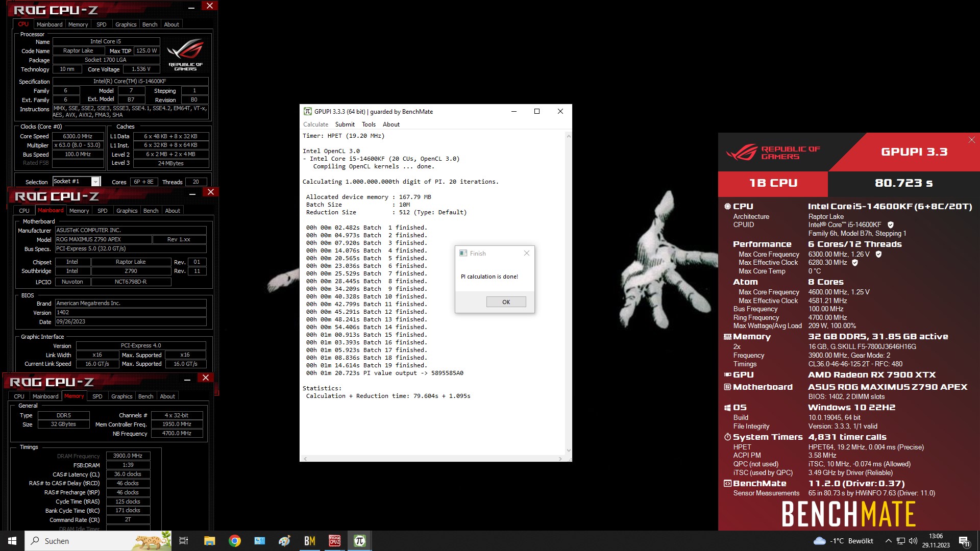Click the Motherboard section icon in BenchMate
The image size is (980, 551).
[728, 387]
